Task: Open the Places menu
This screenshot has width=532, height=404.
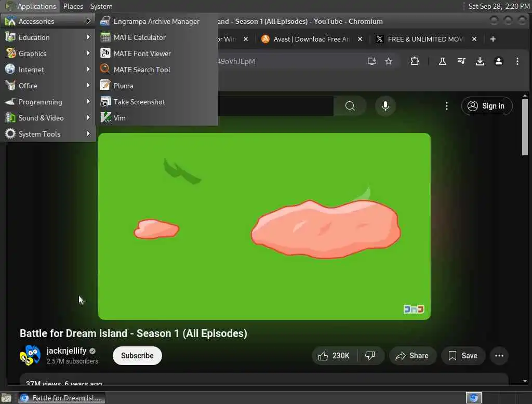Action: (x=73, y=6)
